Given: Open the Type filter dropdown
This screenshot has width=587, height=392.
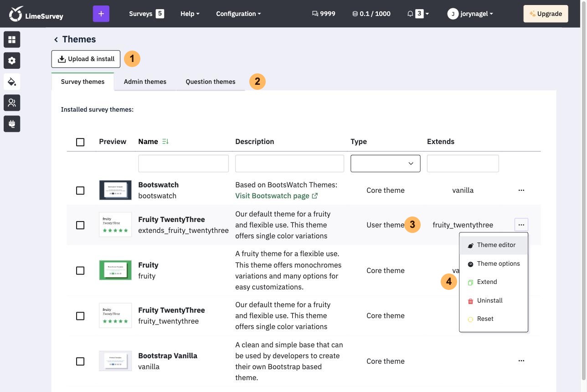Looking at the screenshot, I should [x=386, y=164].
